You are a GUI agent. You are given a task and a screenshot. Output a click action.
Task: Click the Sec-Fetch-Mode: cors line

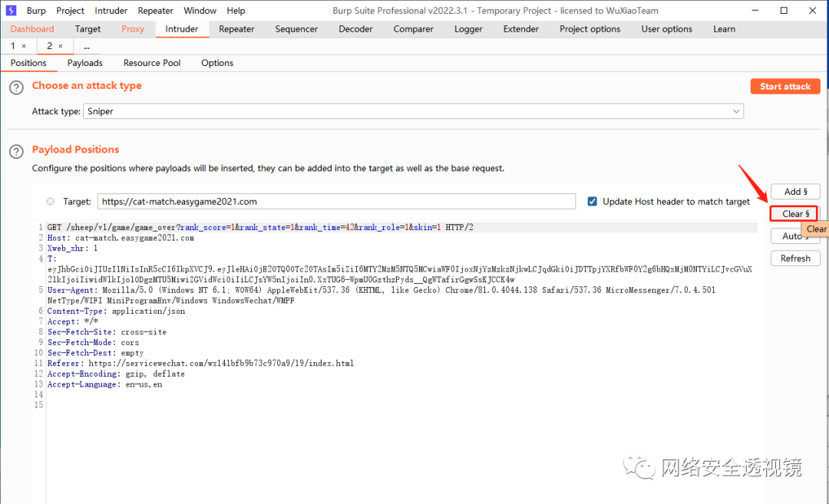click(93, 342)
